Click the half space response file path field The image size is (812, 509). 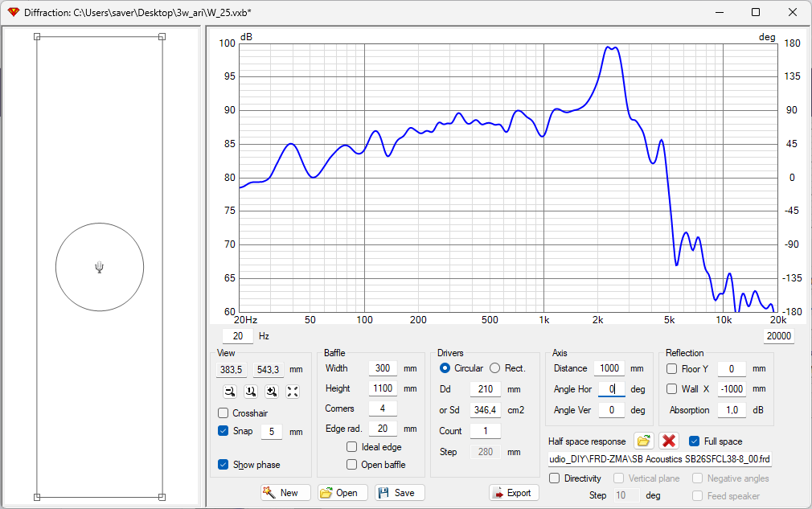[660, 459]
